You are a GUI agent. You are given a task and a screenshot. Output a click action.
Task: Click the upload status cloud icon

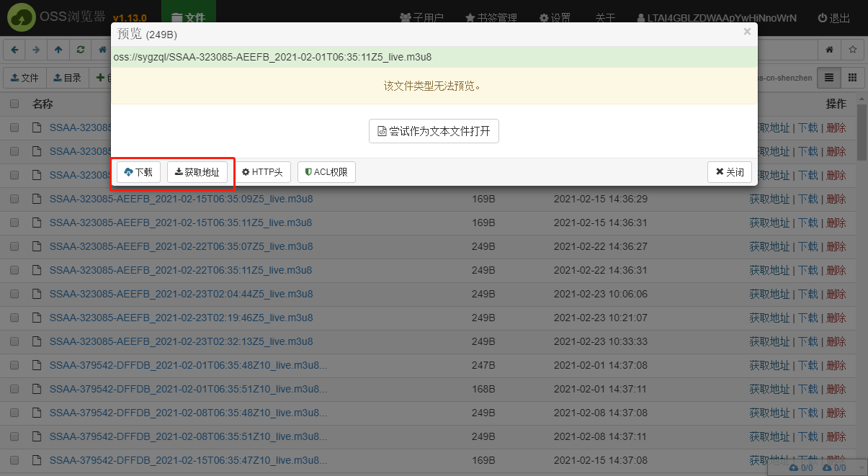pos(793,467)
